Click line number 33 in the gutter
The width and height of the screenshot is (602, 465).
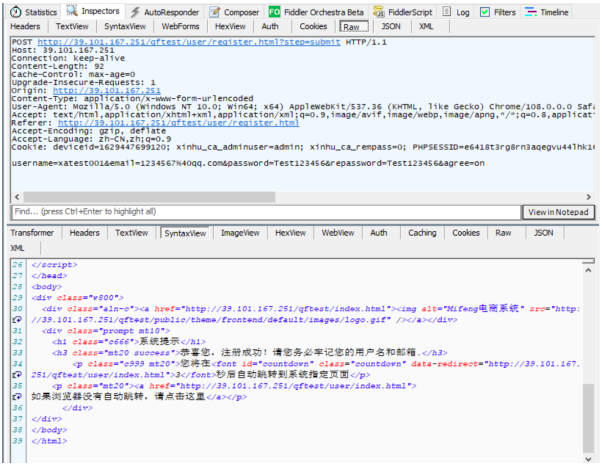[17, 353]
